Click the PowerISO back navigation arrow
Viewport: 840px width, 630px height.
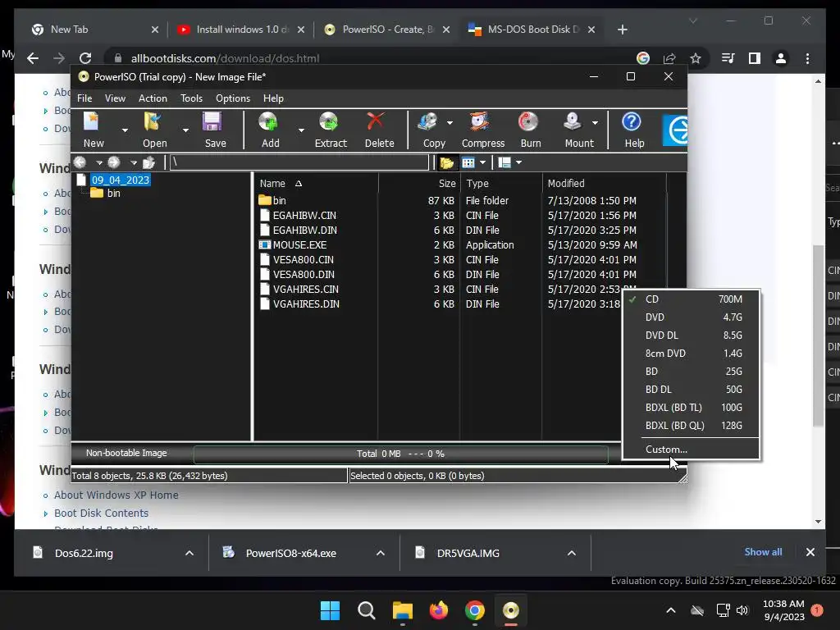(80, 162)
